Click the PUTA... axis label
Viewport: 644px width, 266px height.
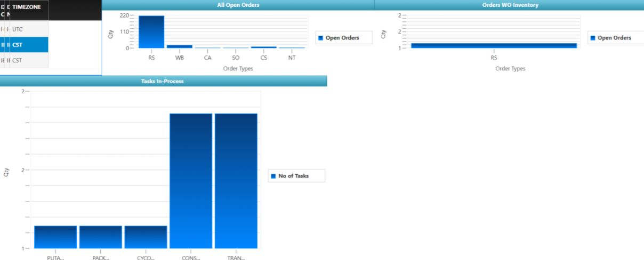coord(55,258)
